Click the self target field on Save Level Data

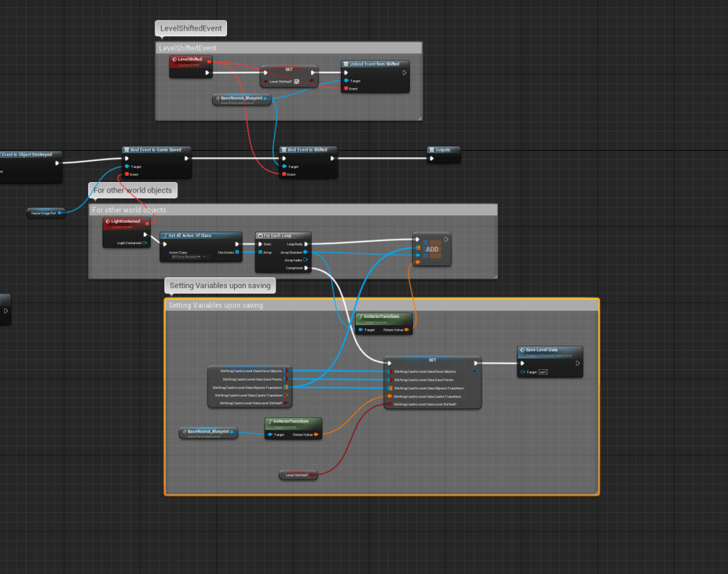542,371
